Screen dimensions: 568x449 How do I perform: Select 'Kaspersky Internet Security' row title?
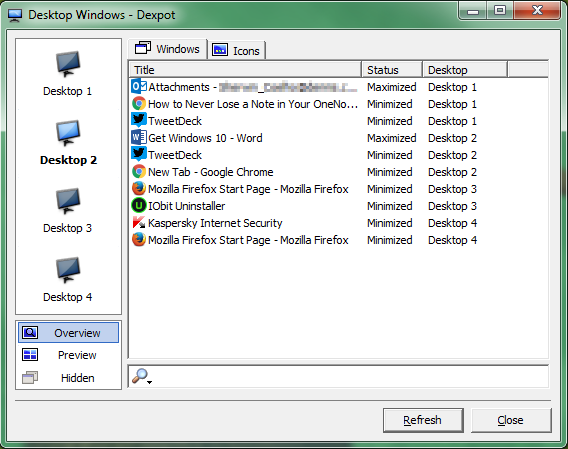[x=215, y=223]
